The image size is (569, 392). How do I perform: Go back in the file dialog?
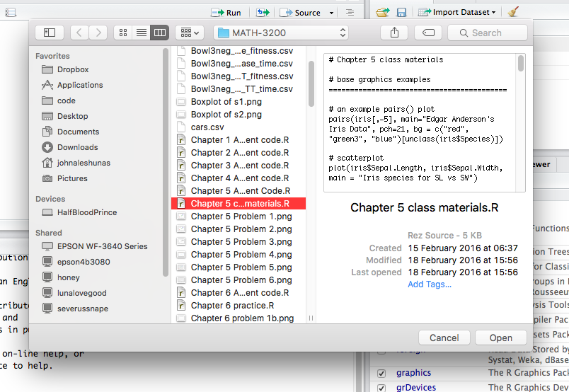pyautogui.click(x=79, y=33)
